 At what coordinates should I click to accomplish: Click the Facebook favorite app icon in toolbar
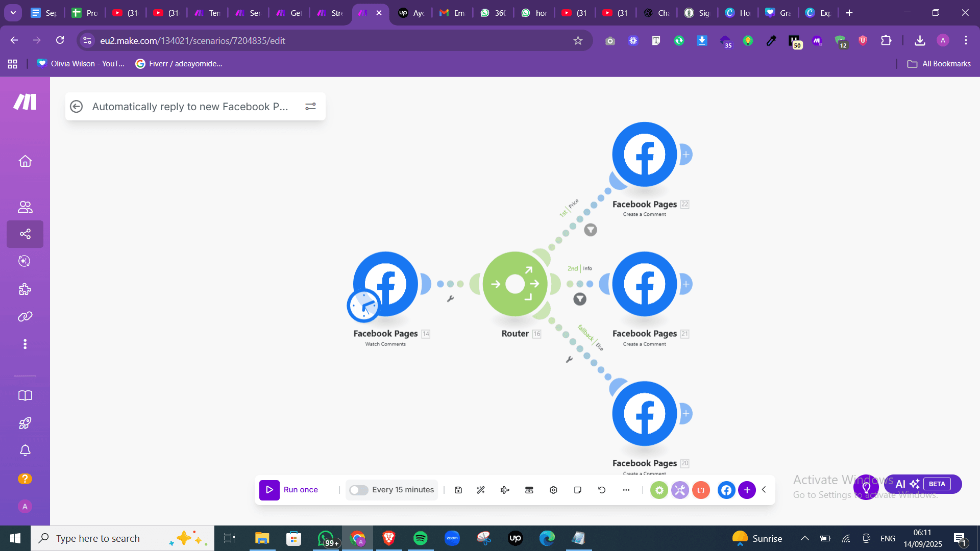click(x=726, y=490)
